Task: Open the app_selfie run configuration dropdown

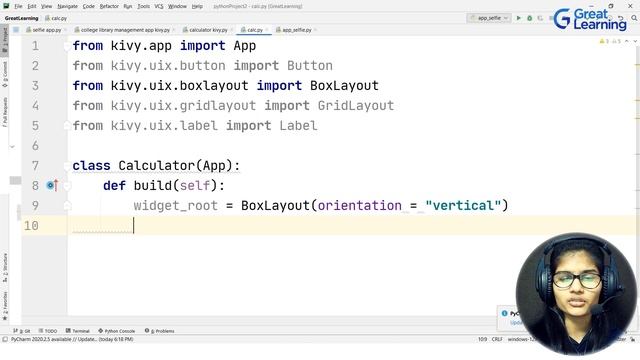Action: (x=489, y=18)
